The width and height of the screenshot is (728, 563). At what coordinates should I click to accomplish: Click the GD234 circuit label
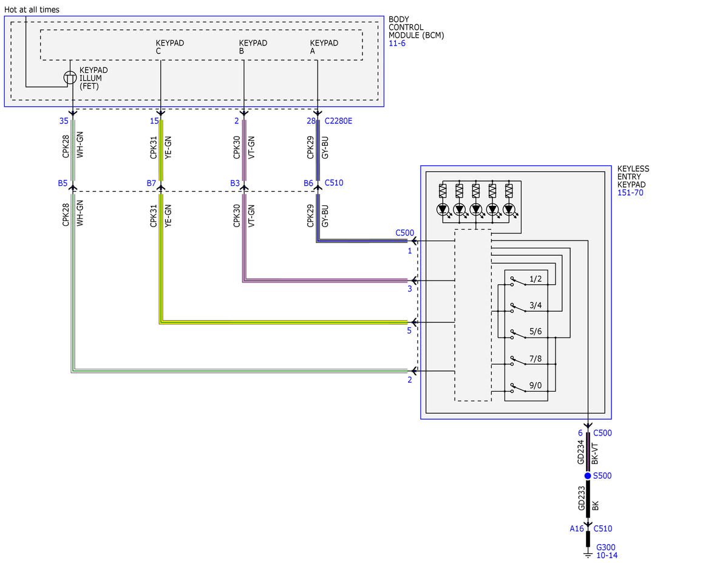click(581, 452)
